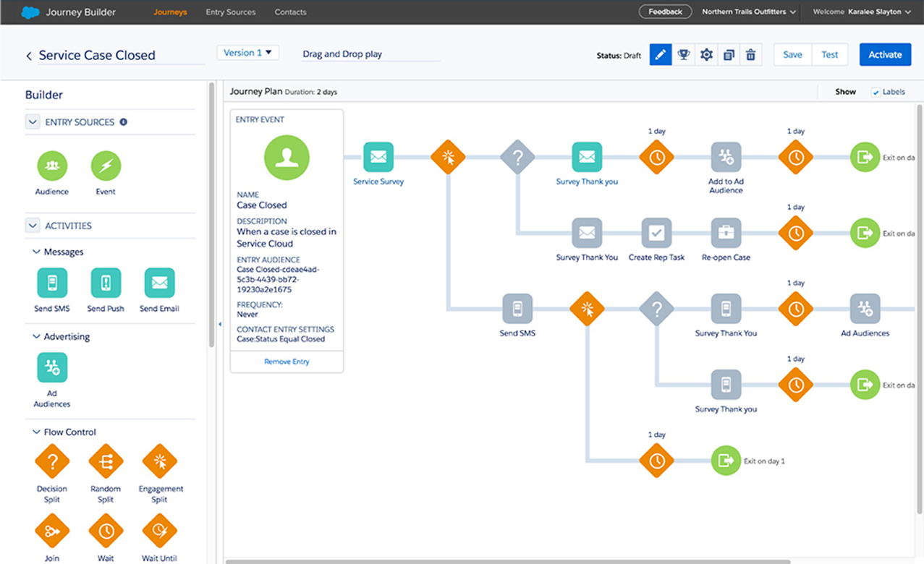Pick the Send SMS activity in Builder

[52, 283]
